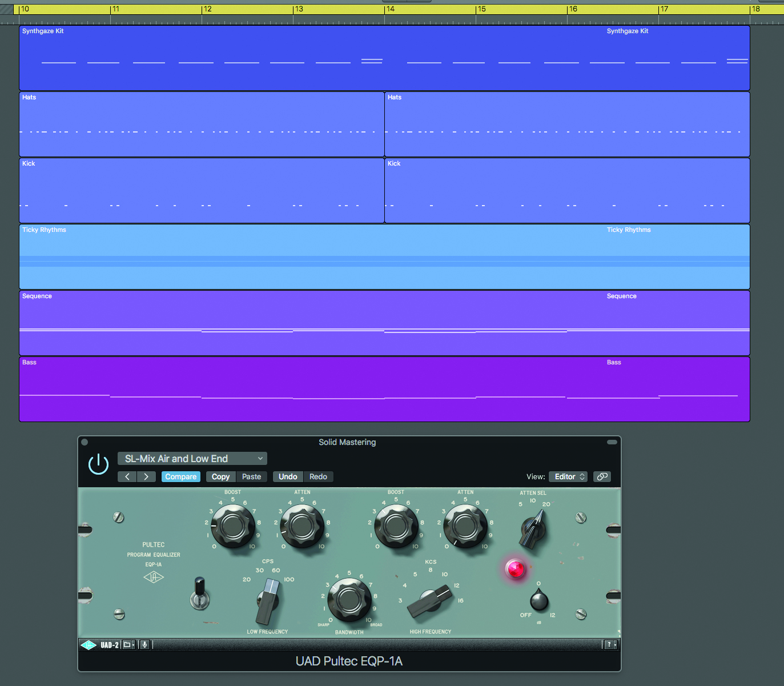Select the Bass region
This screenshot has width=784, height=686.
(x=384, y=389)
